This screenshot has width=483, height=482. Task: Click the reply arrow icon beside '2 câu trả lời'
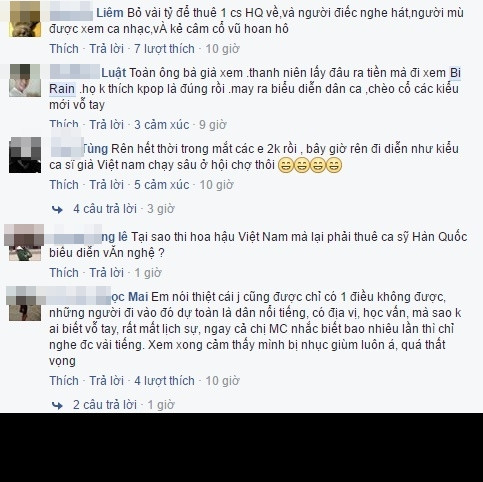tap(57, 405)
